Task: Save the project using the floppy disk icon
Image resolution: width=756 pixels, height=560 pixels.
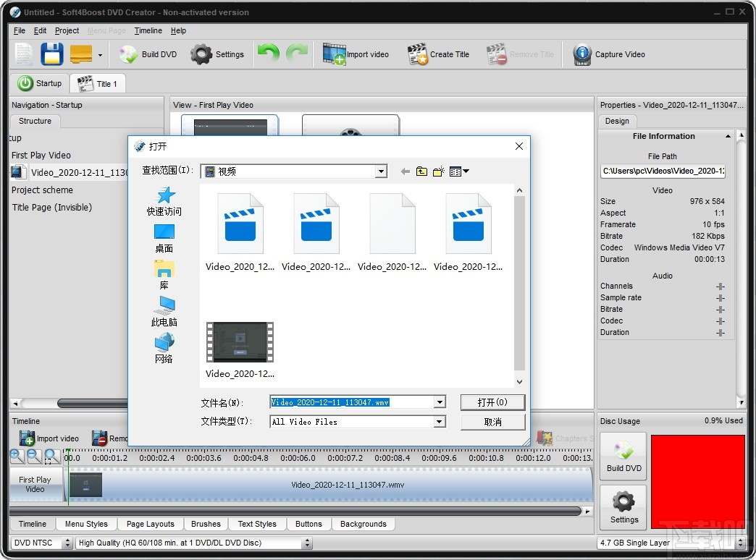Action: pyautogui.click(x=51, y=54)
